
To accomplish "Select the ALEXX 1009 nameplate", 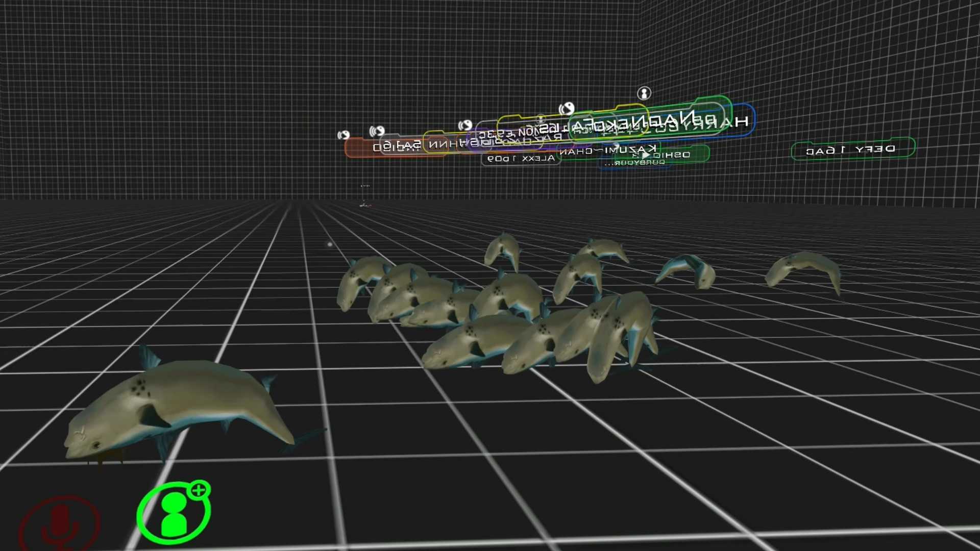I will [x=521, y=159].
